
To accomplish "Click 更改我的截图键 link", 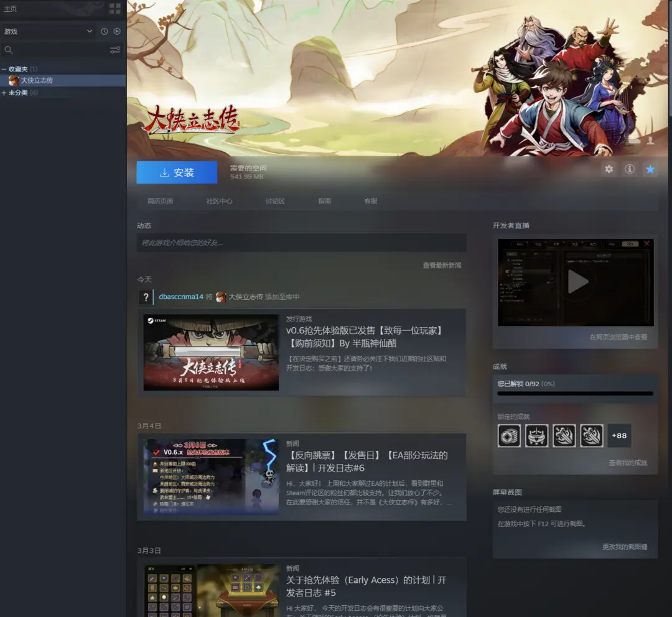I will (x=625, y=547).
